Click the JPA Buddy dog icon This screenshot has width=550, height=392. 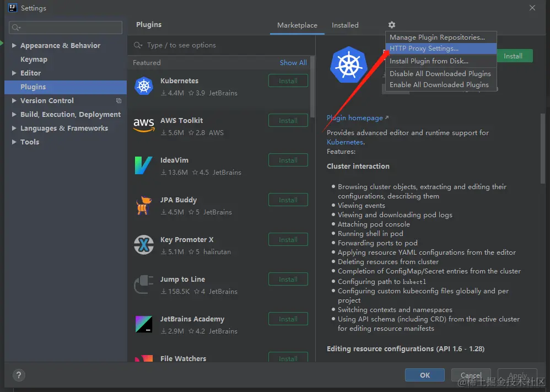point(144,205)
